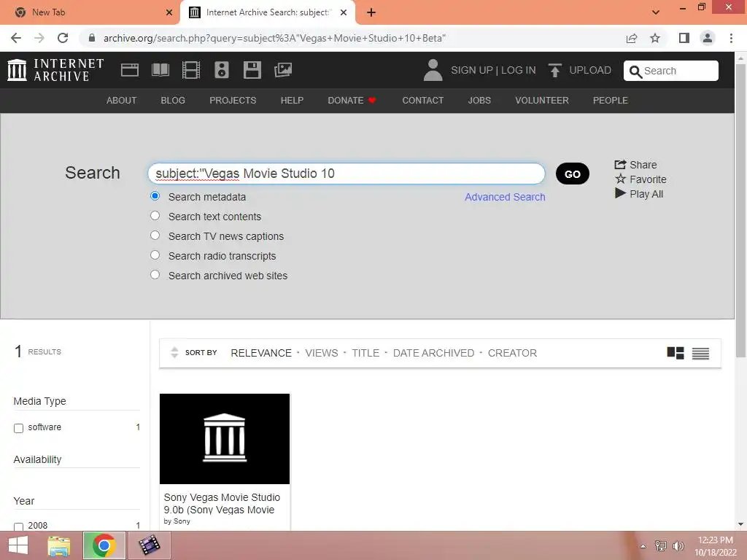Open the Advanced Search link
The height and width of the screenshot is (560, 747).
[x=505, y=197]
